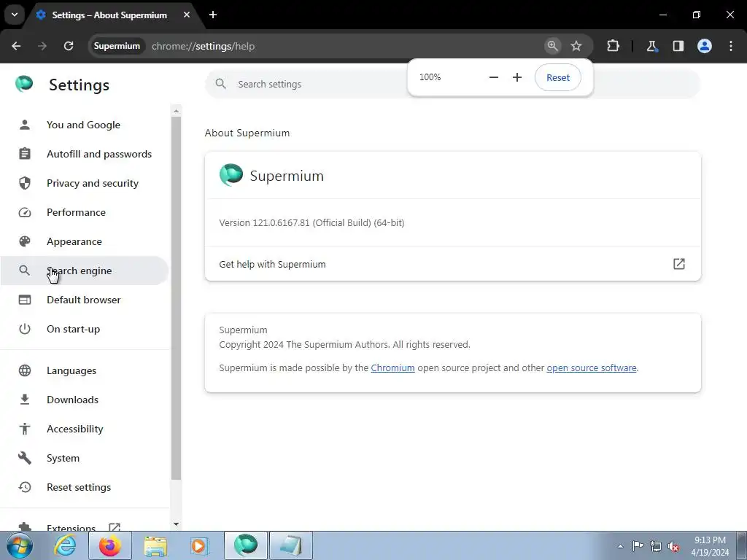The image size is (747, 560).
Task: Open Reset settings section
Action: tap(83, 487)
